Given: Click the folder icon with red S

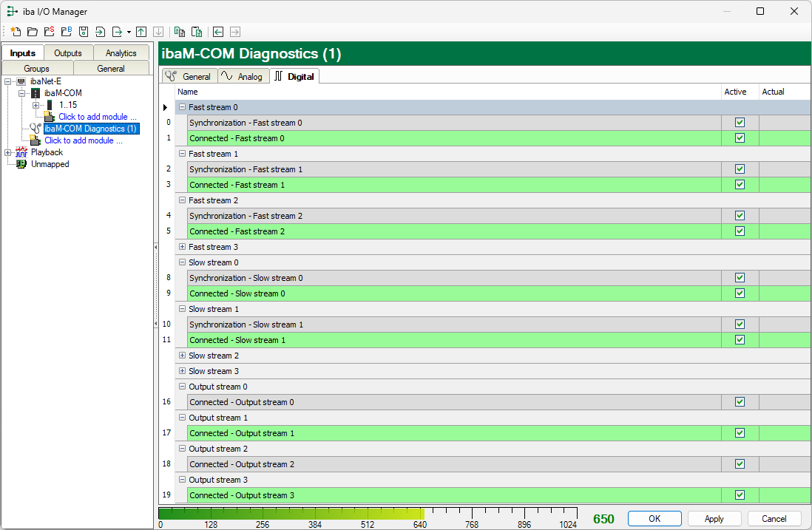Looking at the screenshot, I should (x=50, y=32).
